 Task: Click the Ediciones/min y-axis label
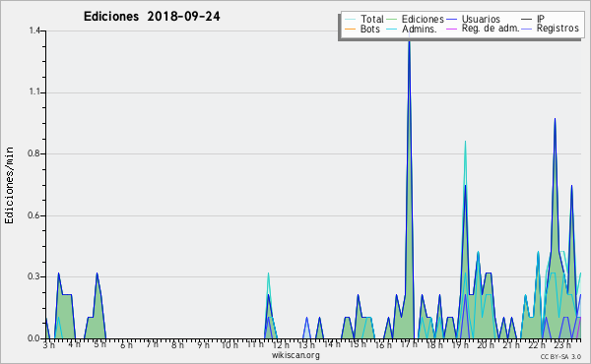[9, 185]
